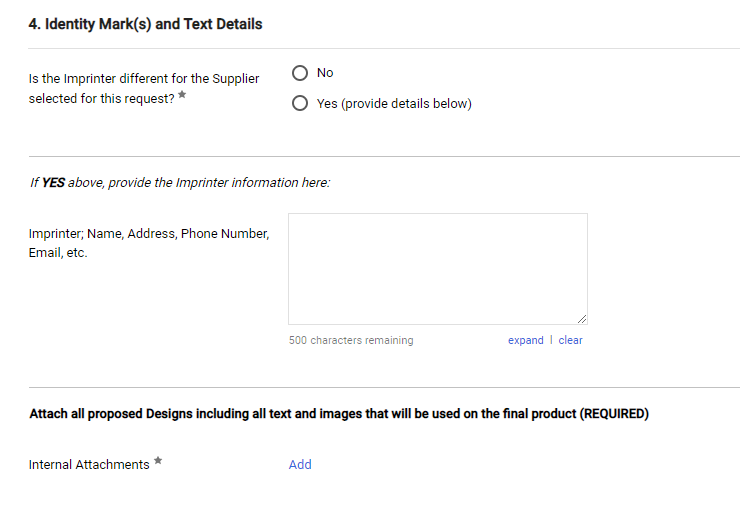Image resolution: width=740 pixels, height=506 pixels.
Task: Click the "If YES above" instruction text
Action: click(x=179, y=183)
